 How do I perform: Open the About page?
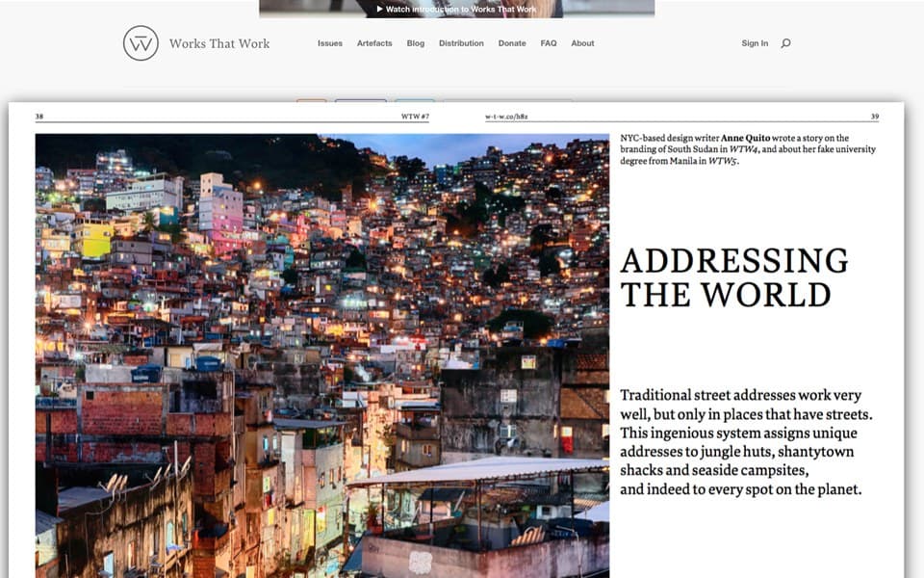pyautogui.click(x=582, y=43)
